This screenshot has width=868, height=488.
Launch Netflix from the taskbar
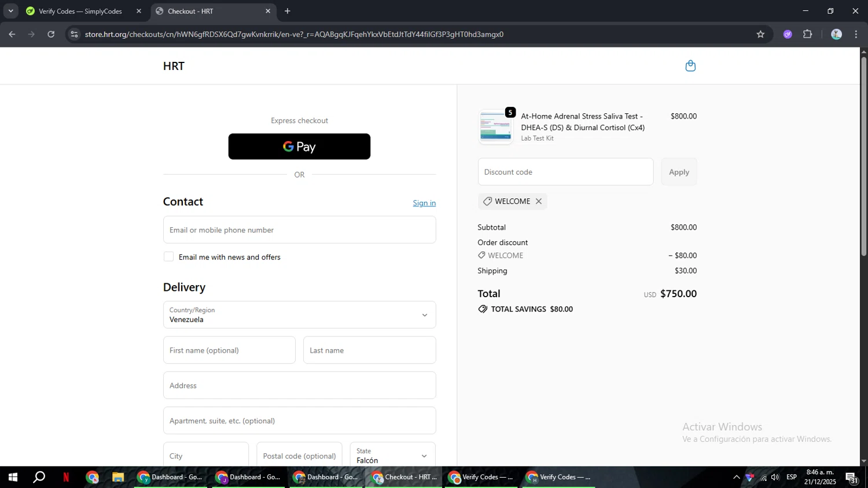click(66, 477)
